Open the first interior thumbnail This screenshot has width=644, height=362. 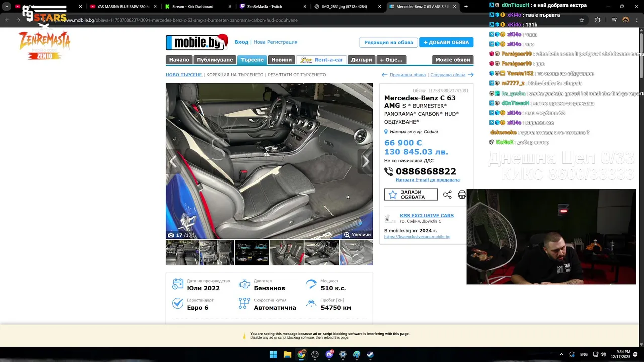pos(182,253)
